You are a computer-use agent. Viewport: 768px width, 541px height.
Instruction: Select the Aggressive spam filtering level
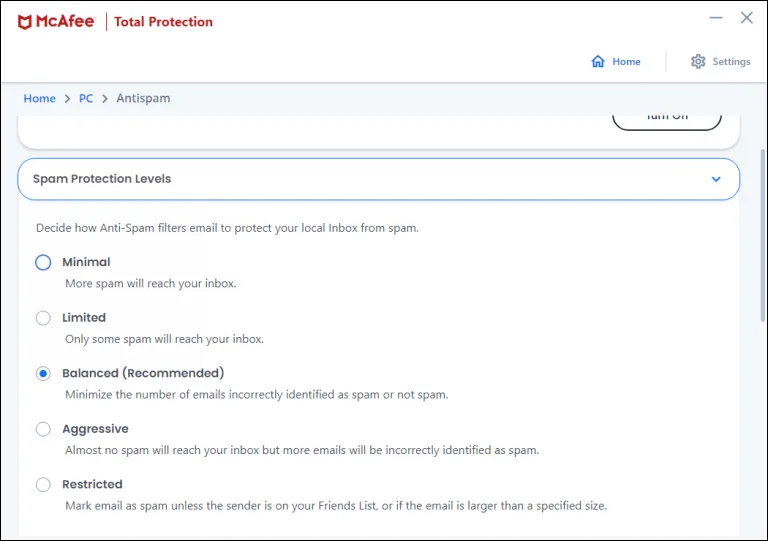coord(43,429)
